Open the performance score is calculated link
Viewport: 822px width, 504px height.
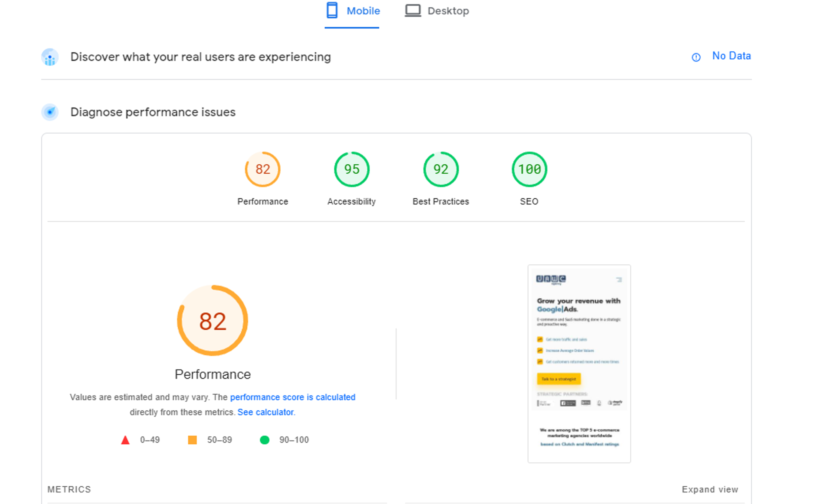click(x=293, y=397)
